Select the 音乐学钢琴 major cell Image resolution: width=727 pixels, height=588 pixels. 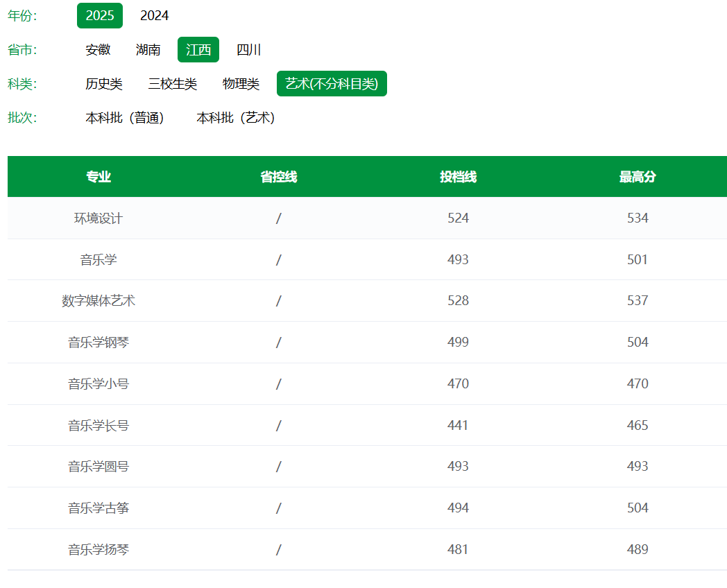(99, 342)
